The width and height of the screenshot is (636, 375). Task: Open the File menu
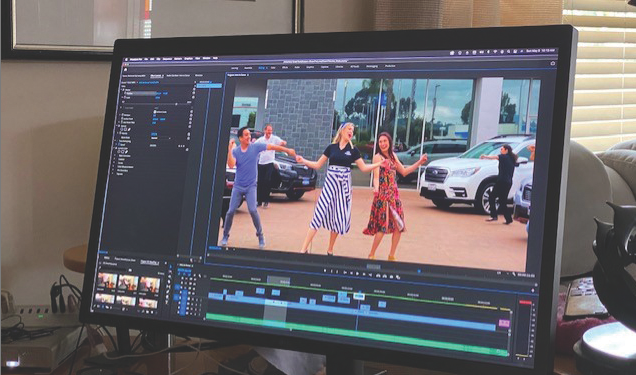click(146, 59)
